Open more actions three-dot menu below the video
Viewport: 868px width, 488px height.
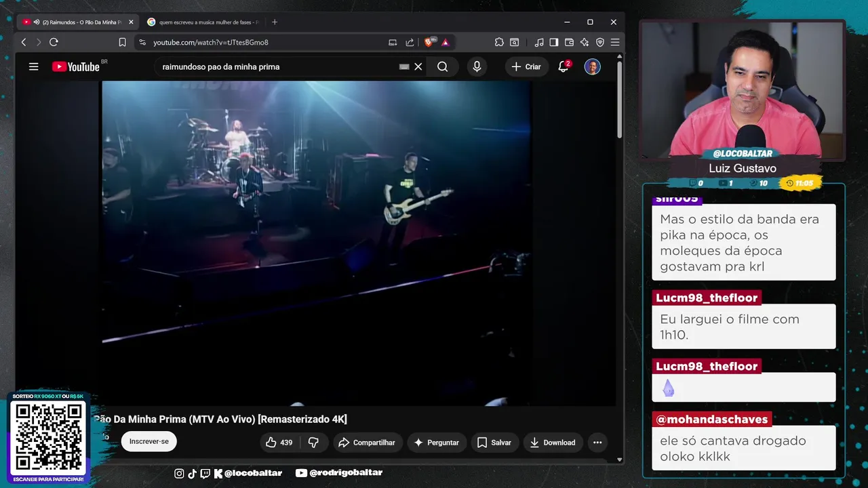597,443
